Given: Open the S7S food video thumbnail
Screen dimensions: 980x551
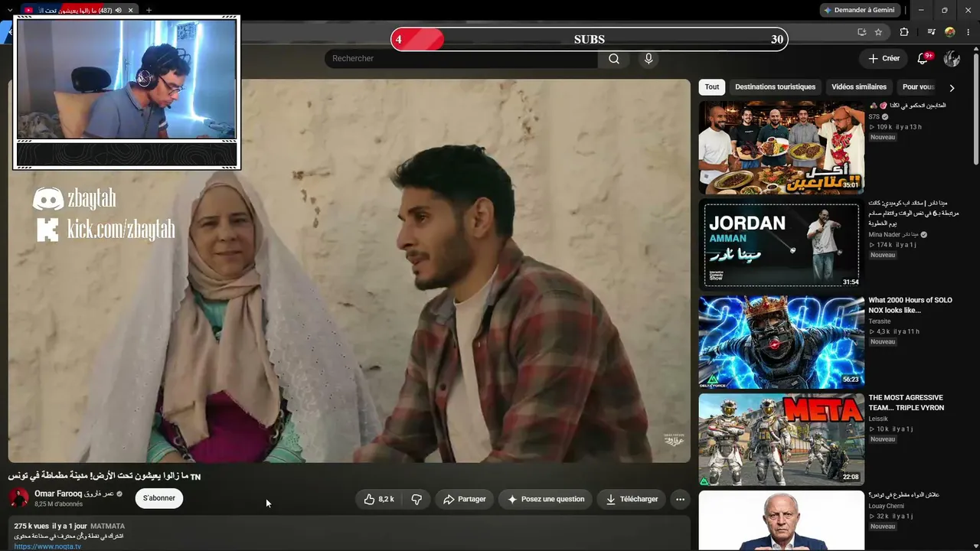Looking at the screenshot, I should (x=782, y=147).
